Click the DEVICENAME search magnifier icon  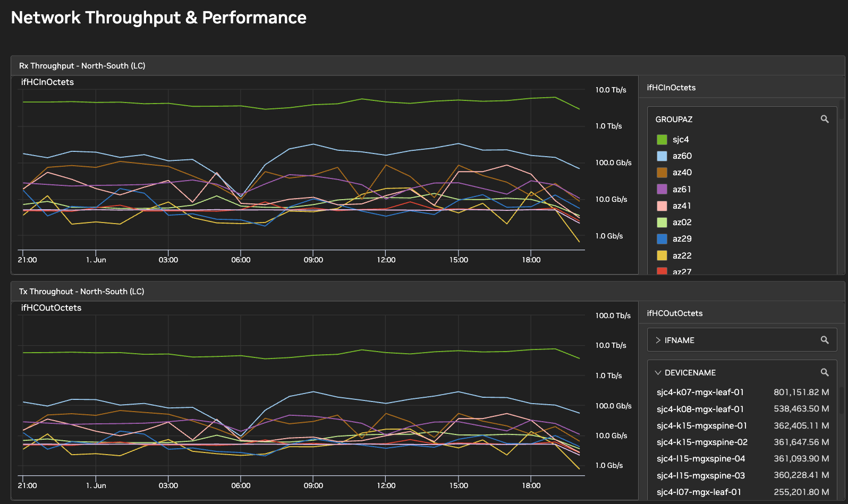pos(825,372)
